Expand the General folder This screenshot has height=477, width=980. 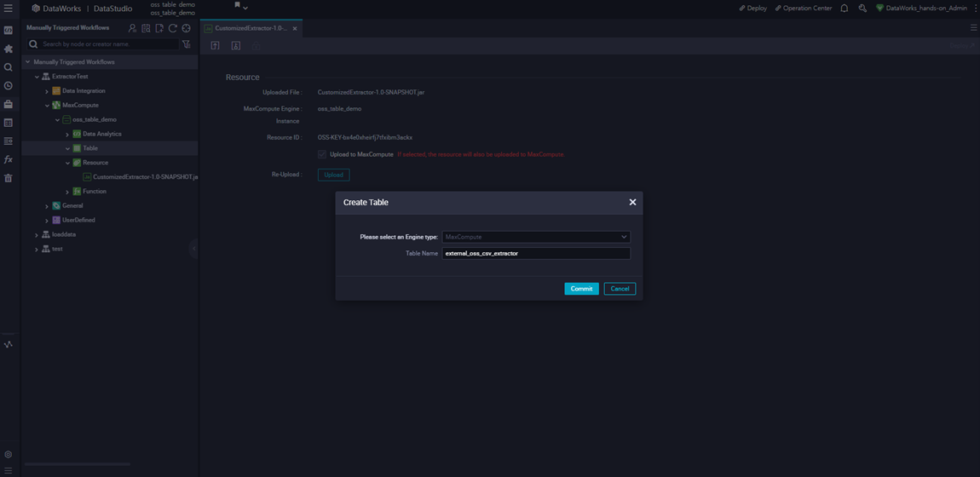(x=47, y=206)
